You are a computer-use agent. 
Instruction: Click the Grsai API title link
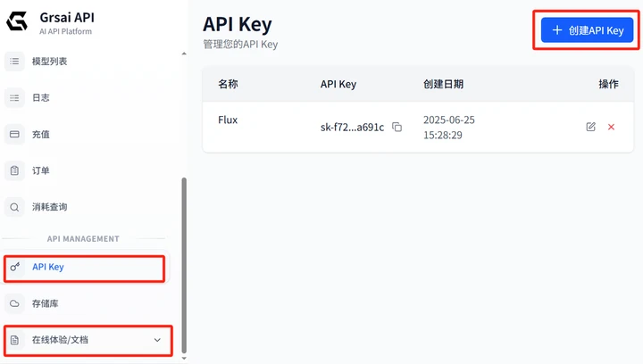[68, 17]
